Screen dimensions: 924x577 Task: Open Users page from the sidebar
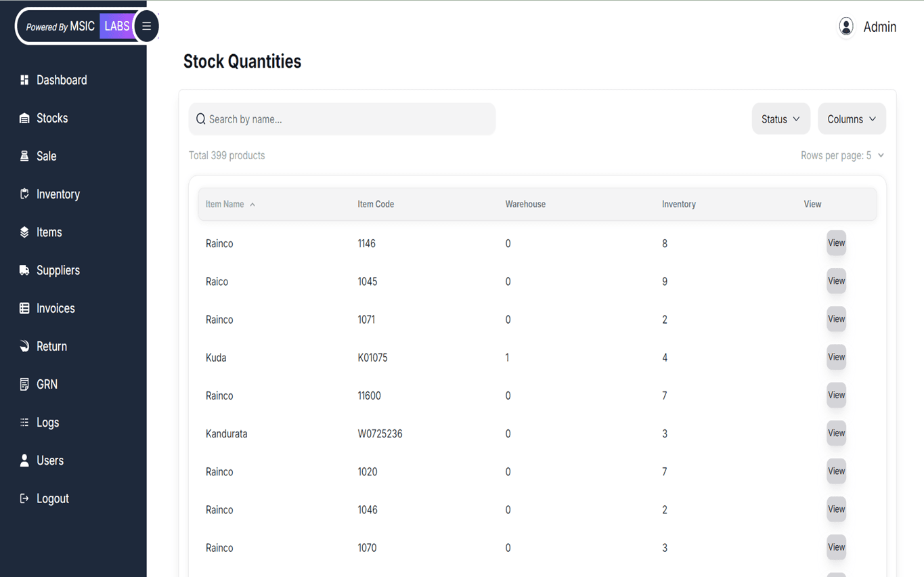49,461
